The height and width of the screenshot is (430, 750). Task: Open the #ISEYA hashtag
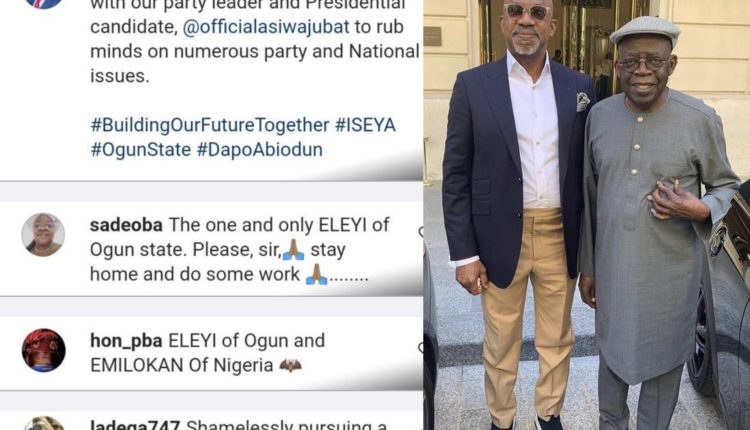[365, 125]
